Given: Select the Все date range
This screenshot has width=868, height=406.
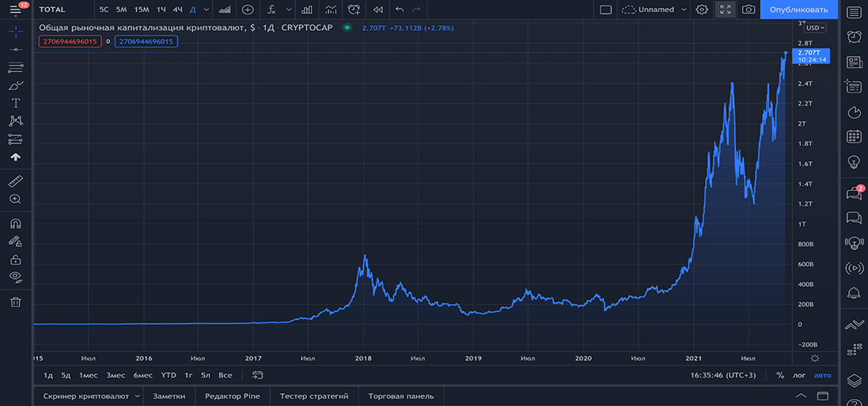Looking at the screenshot, I should pos(225,375).
